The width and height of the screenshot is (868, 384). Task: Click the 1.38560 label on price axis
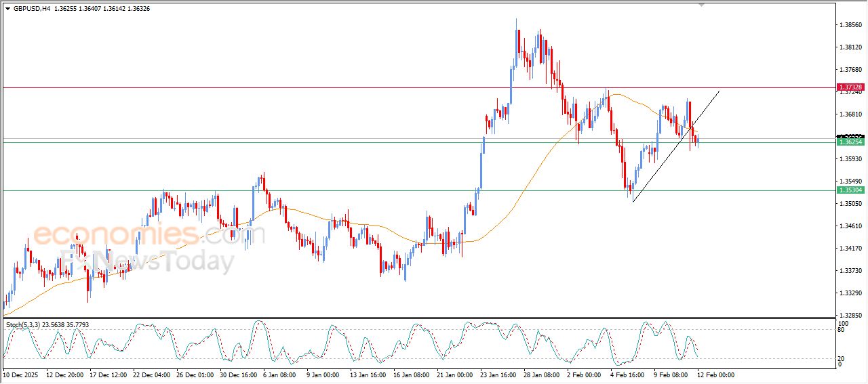(850, 25)
